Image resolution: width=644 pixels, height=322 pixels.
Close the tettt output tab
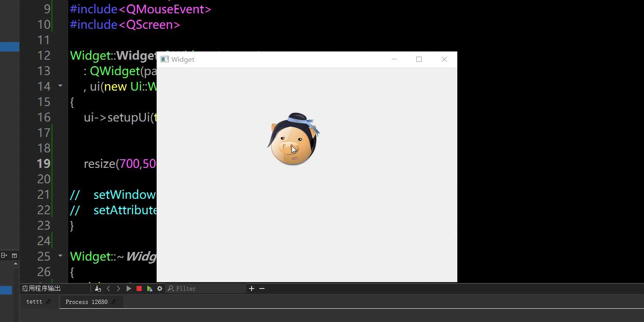49,302
